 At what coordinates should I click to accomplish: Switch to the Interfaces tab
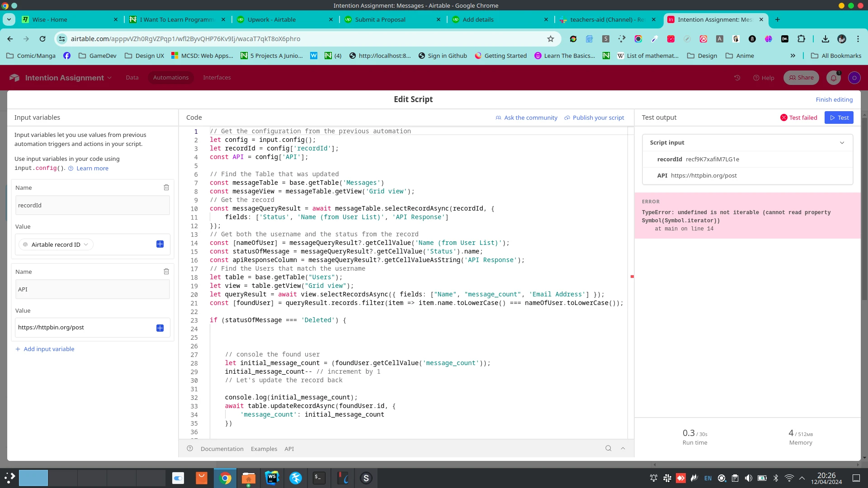217,78
